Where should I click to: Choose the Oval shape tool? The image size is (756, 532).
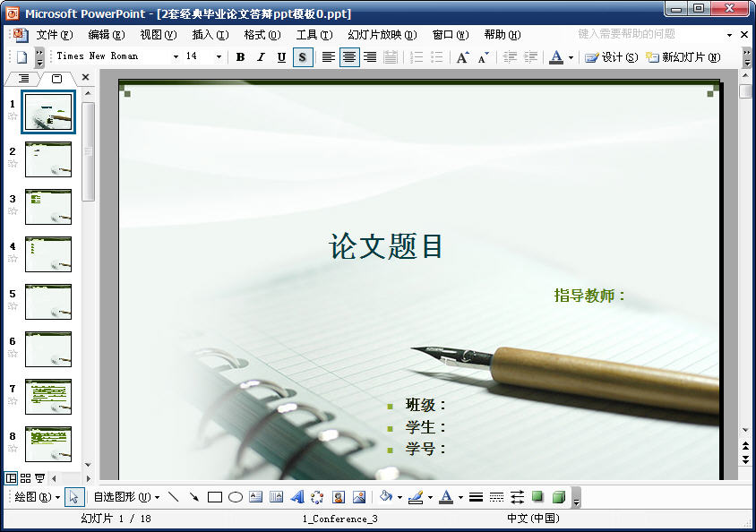click(x=235, y=496)
